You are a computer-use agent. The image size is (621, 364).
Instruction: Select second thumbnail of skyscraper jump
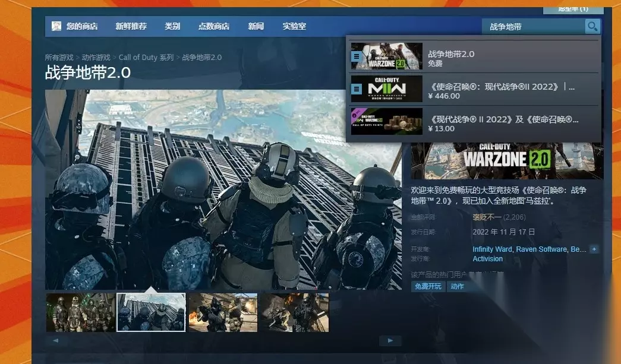[151, 312]
